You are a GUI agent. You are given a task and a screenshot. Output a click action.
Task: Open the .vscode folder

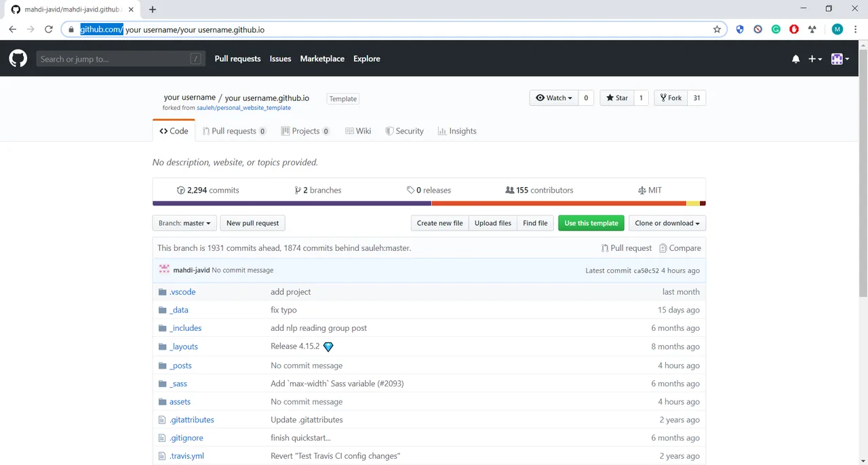[x=182, y=291]
